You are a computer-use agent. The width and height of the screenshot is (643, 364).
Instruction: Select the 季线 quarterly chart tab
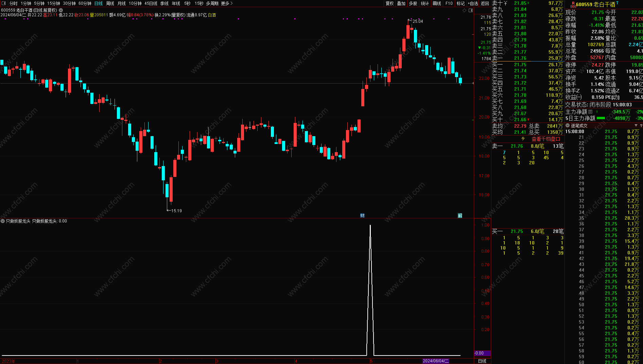(164, 3)
